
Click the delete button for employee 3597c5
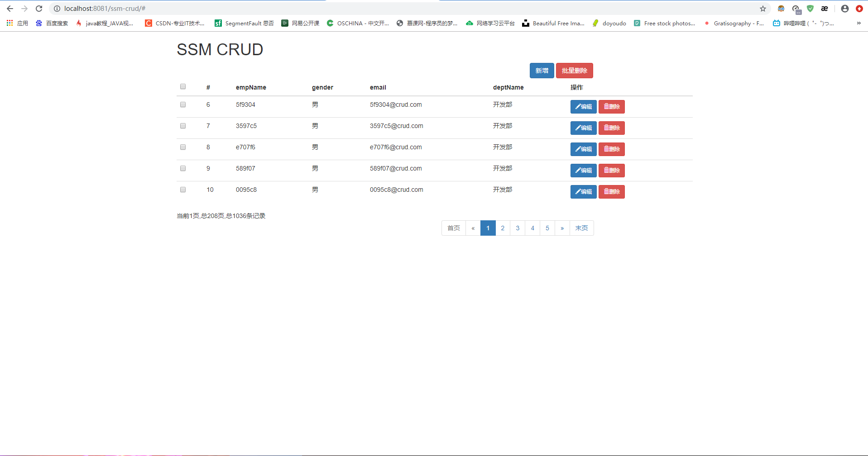click(x=611, y=128)
